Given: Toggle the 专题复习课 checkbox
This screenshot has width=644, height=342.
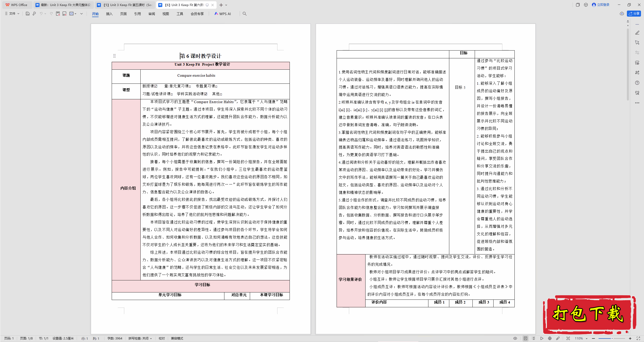Looking at the screenshot, I should tap(216, 87).
